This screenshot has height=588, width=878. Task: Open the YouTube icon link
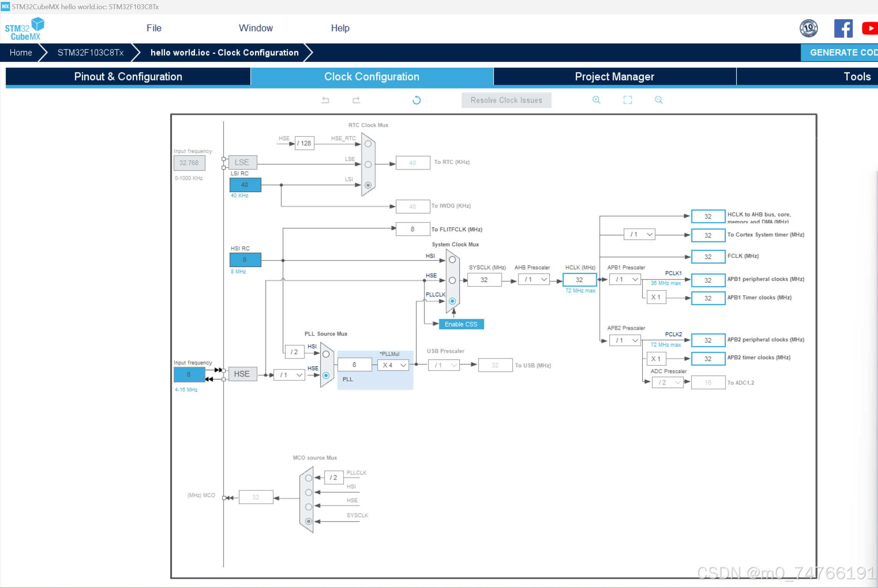[x=870, y=28]
